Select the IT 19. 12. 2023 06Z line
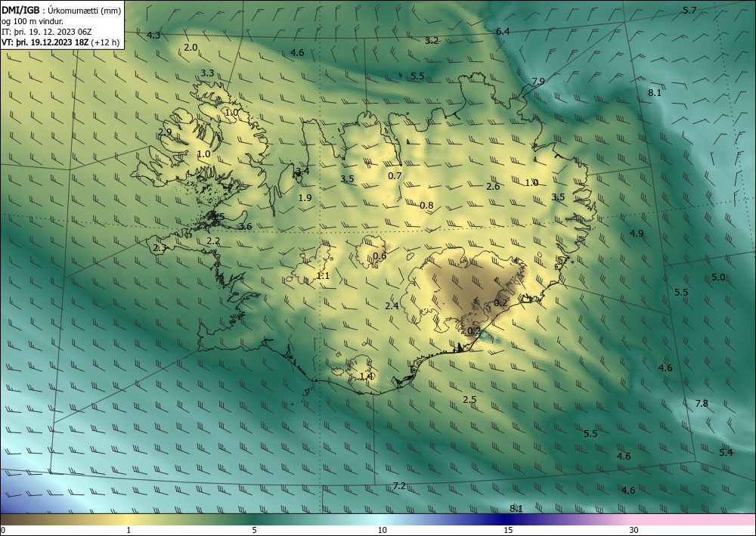The height and width of the screenshot is (536, 756). pos(46,32)
